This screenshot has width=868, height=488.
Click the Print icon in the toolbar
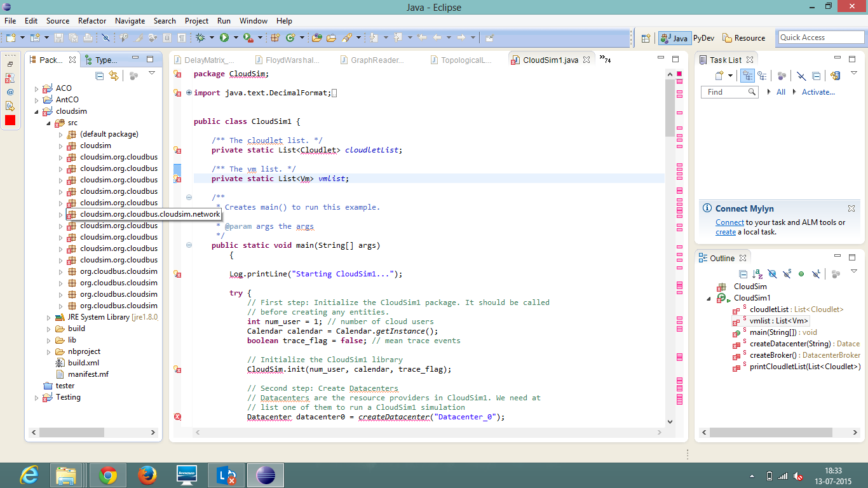(x=88, y=37)
